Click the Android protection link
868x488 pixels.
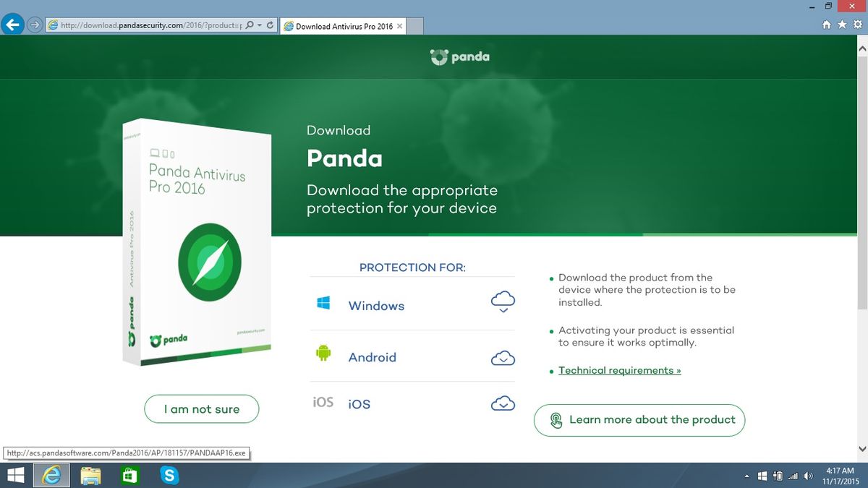point(373,357)
